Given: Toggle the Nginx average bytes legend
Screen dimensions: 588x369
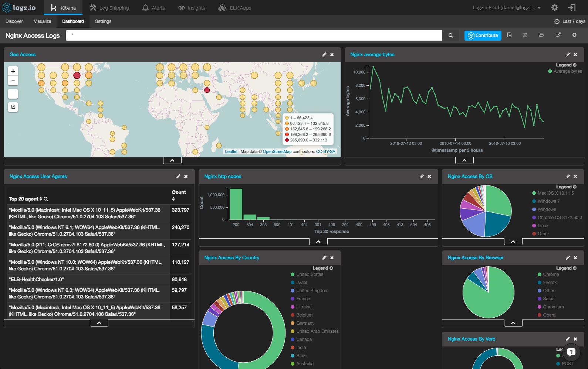Looking at the screenshot, I should (x=566, y=65).
